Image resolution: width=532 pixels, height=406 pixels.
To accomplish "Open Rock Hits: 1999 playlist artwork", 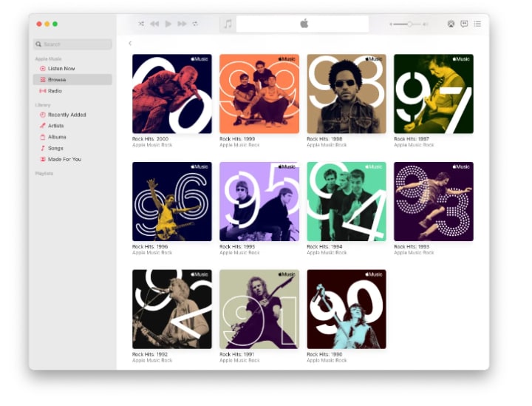I will pyautogui.click(x=259, y=94).
